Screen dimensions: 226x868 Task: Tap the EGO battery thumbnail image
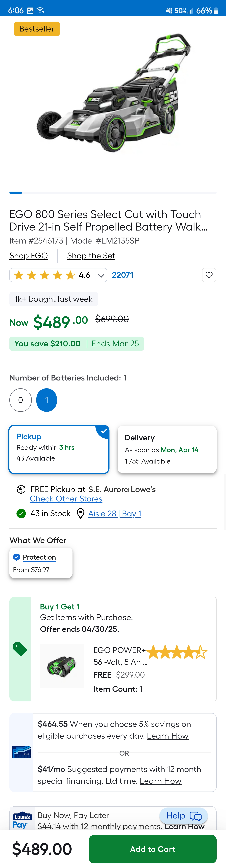(62, 666)
